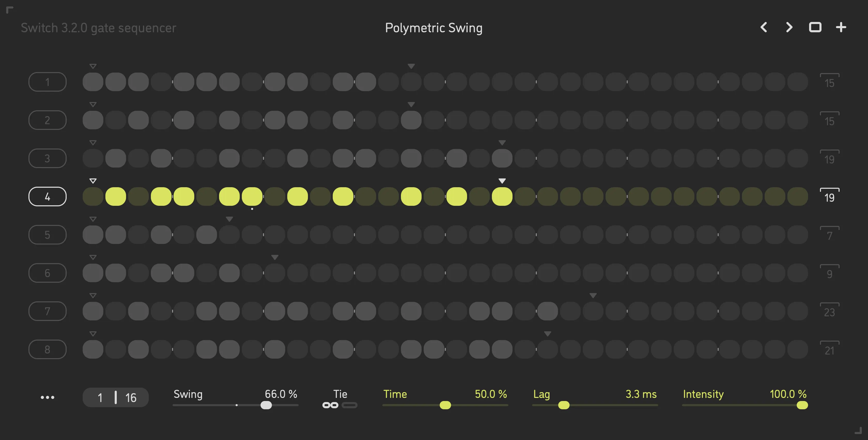Click the preset browser window icon
Viewport: 868px width, 440px height.
pyautogui.click(x=815, y=27)
